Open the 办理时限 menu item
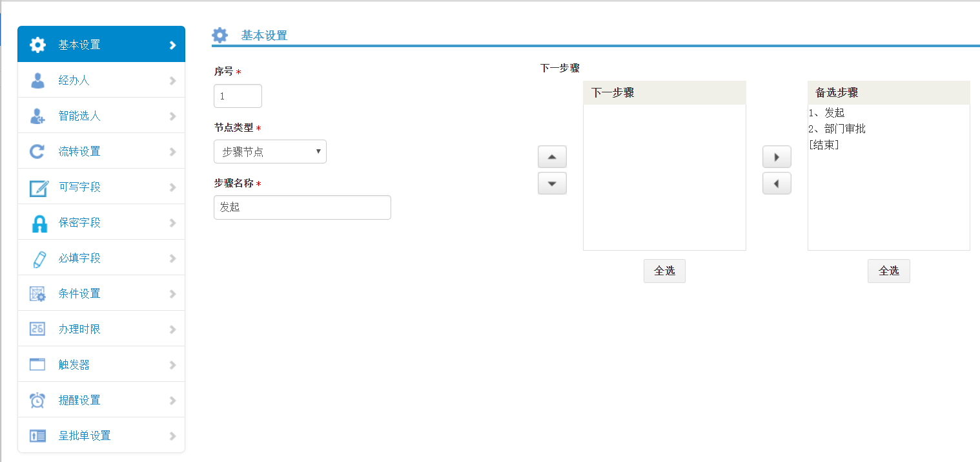 (101, 329)
